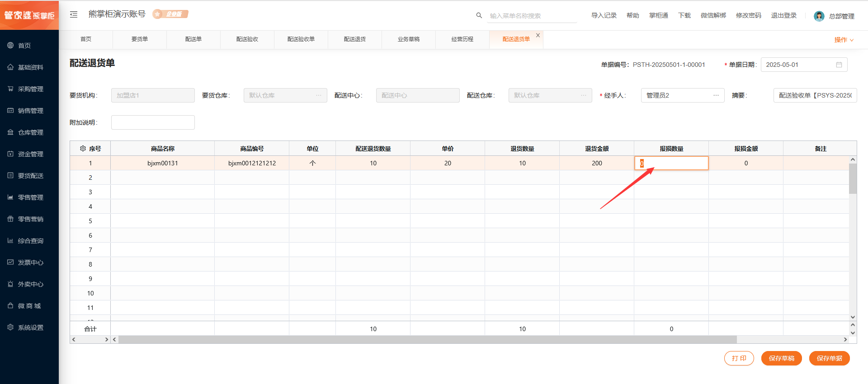Click the 附加说明 input field
The image size is (868, 384).
point(153,122)
